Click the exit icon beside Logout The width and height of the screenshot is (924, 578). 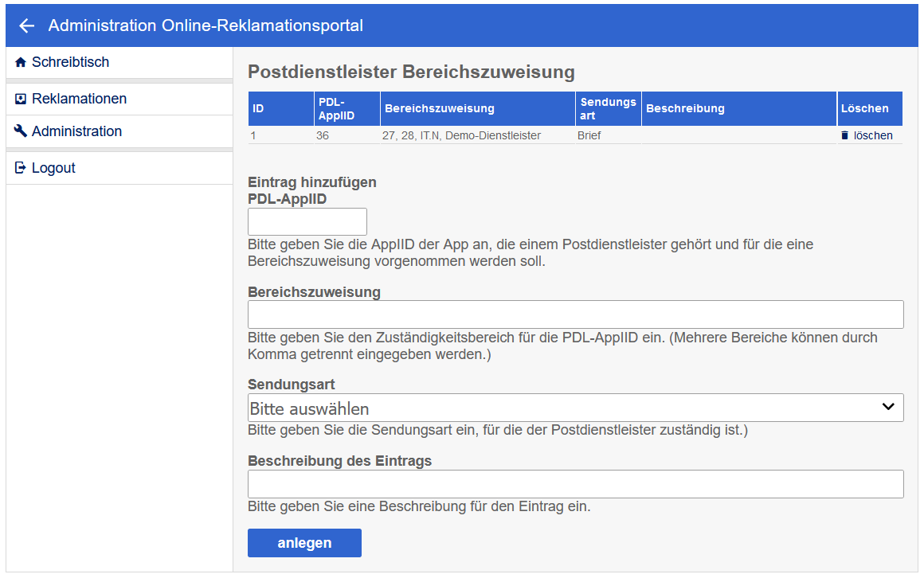click(21, 168)
